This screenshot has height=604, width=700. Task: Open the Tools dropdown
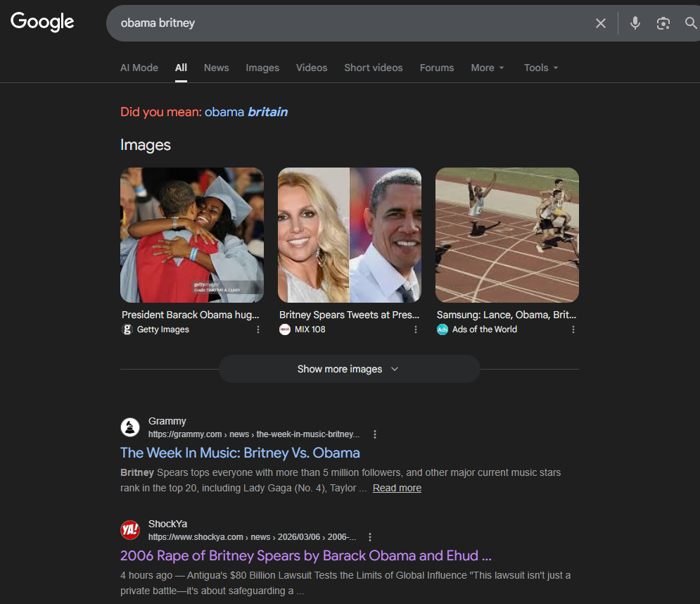click(540, 68)
